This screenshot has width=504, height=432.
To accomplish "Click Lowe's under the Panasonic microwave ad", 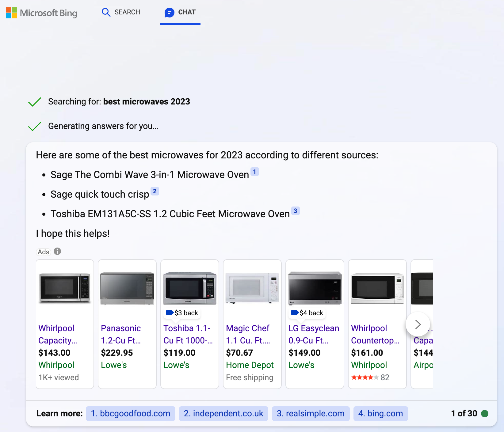I will (114, 365).
